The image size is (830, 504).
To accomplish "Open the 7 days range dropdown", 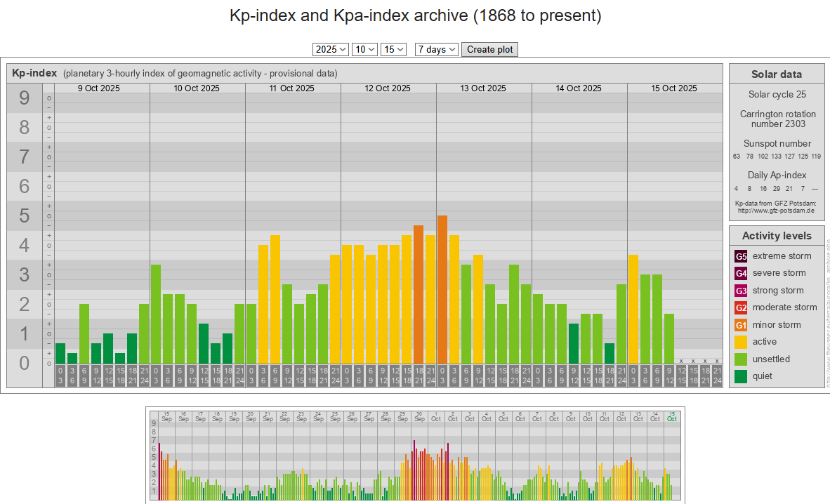I will pyautogui.click(x=436, y=49).
